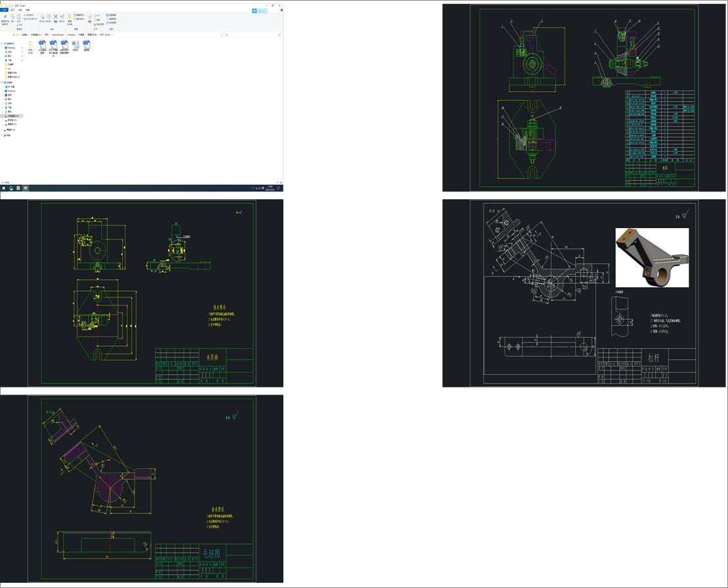Click the Properties checkmark icon in the ribbon
The height and width of the screenshot is (588, 728).
[90, 16]
